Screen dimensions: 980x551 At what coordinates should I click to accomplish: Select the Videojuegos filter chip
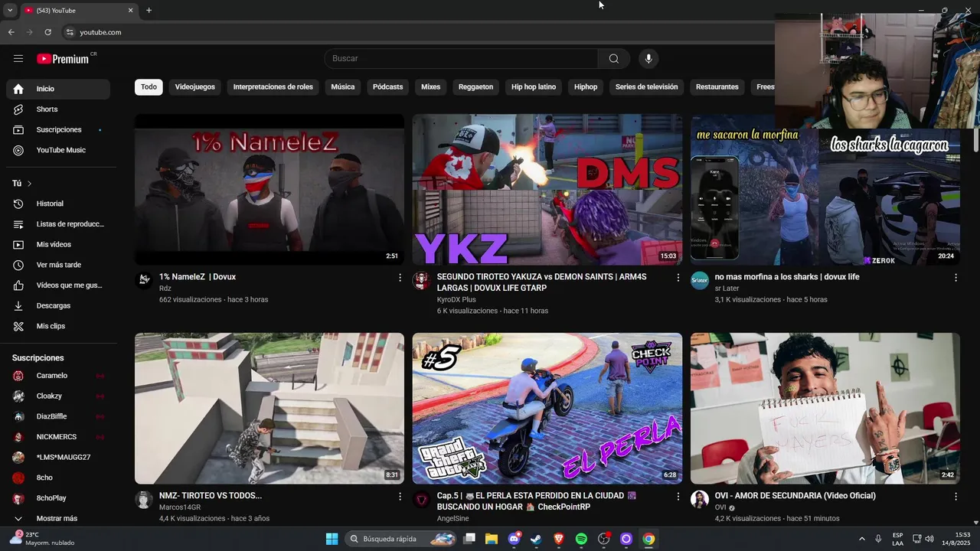tap(195, 86)
